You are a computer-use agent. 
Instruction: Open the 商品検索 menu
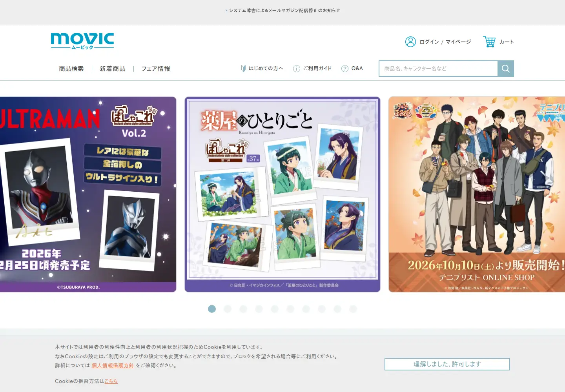[x=71, y=69]
